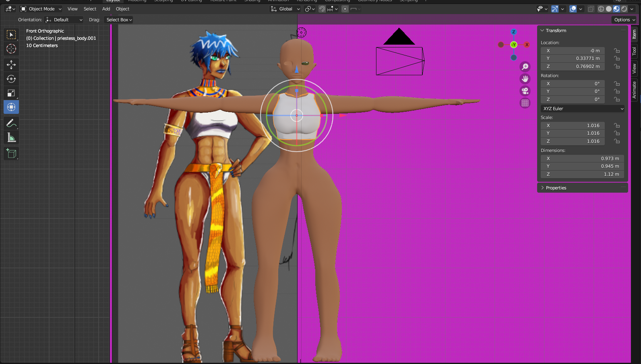Click the Location Z field 0.76902 m

click(x=573, y=66)
